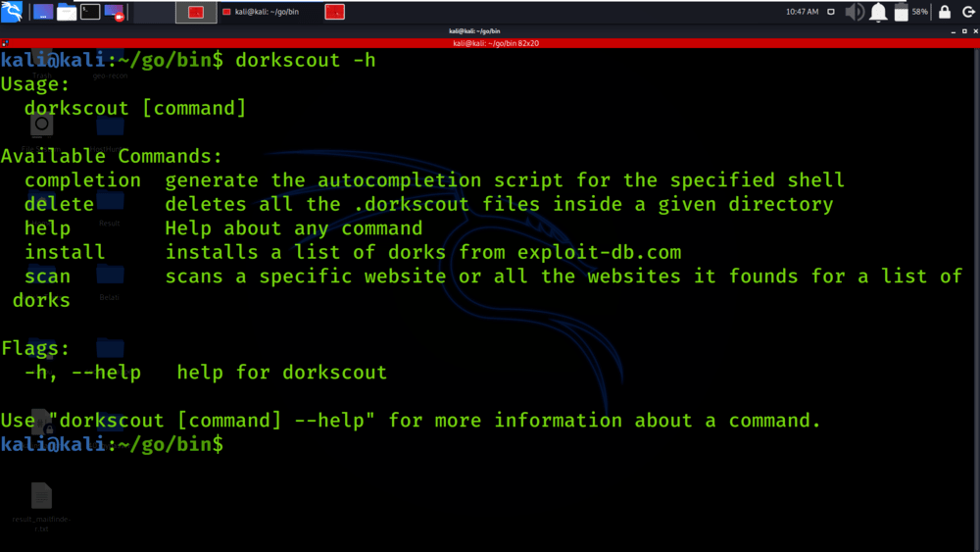Click the "Flags:" heading
Screen dimensions: 980x552
[x=35, y=348]
